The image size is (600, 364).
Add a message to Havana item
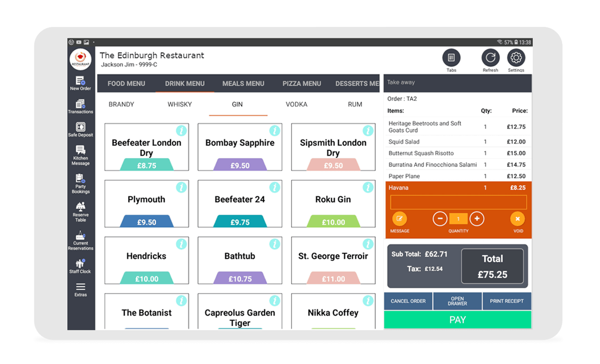tap(399, 219)
